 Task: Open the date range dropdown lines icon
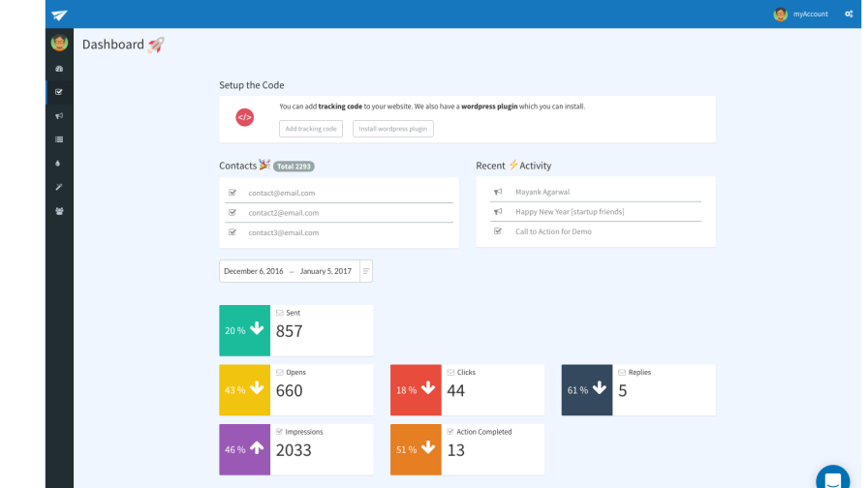[x=366, y=271]
